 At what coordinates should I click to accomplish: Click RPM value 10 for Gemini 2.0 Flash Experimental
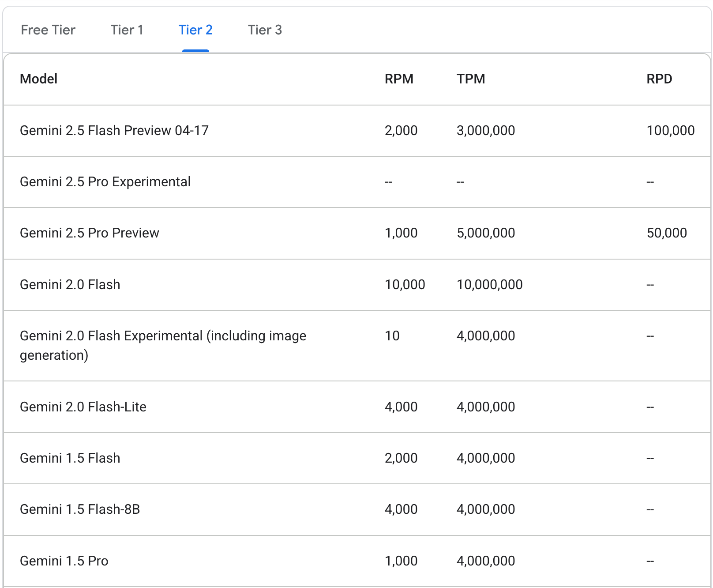[x=392, y=336]
